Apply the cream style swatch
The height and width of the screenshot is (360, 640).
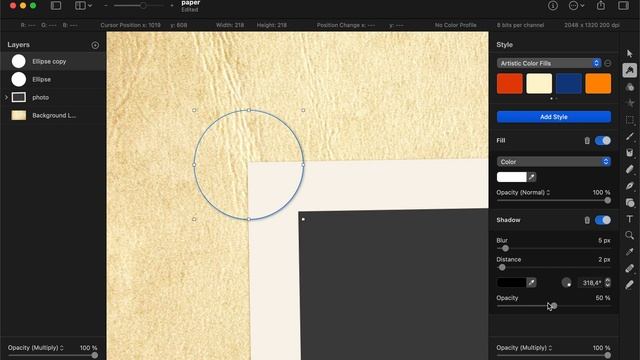539,84
